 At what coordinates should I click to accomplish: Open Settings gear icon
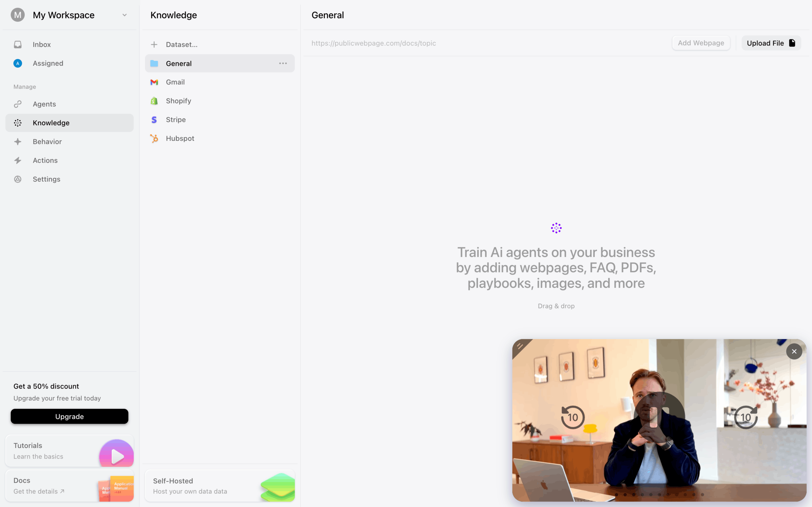point(18,179)
